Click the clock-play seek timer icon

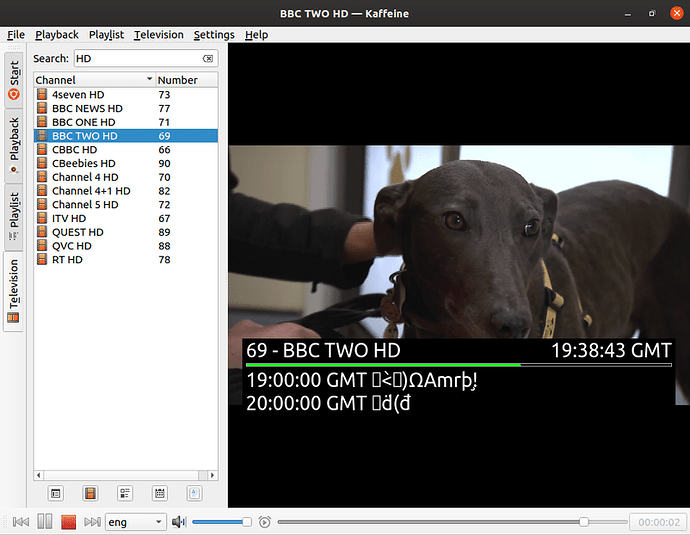(264, 522)
